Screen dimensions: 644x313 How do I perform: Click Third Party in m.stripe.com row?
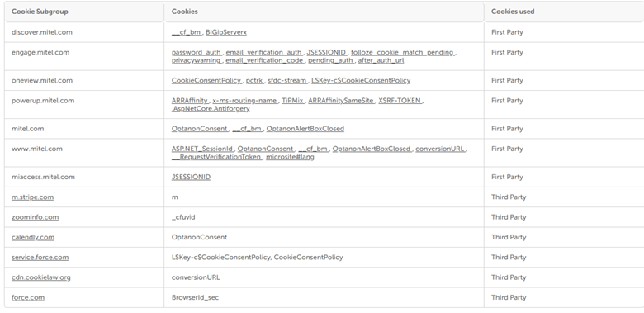point(509,197)
